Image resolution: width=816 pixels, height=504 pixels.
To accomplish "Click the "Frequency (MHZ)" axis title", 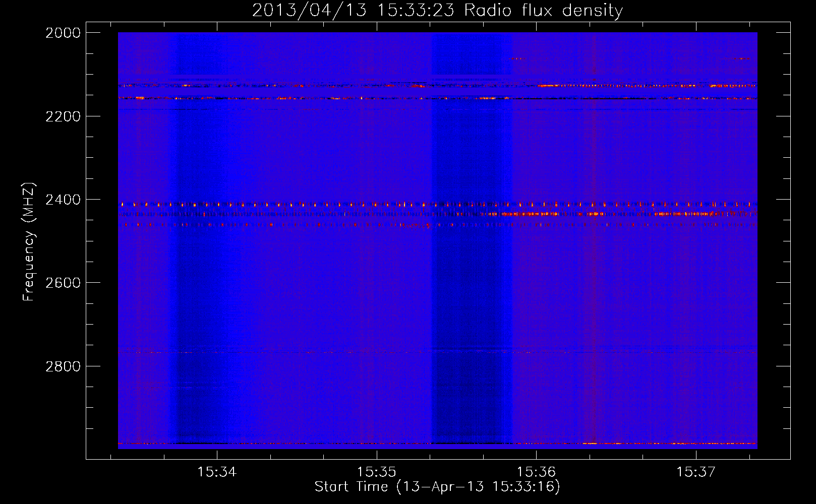I will pyautogui.click(x=29, y=242).
